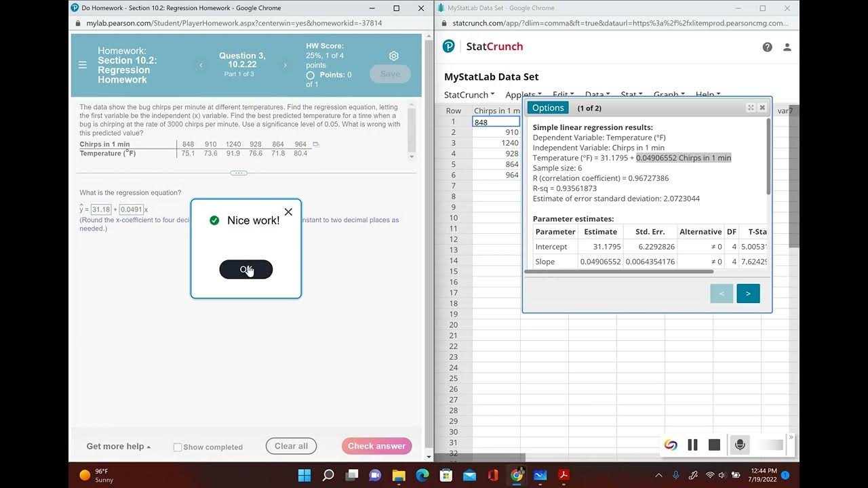
Task: Open the Windows Start menu
Action: [x=304, y=475]
